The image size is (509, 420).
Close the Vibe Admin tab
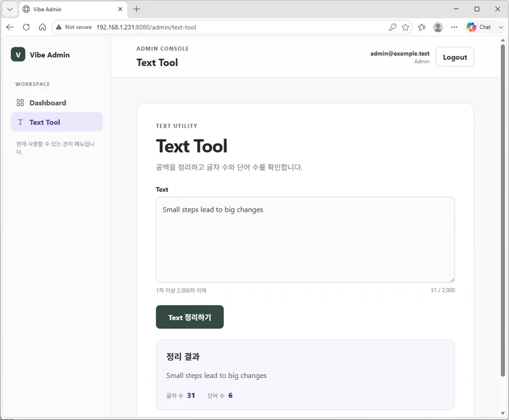coord(120,9)
